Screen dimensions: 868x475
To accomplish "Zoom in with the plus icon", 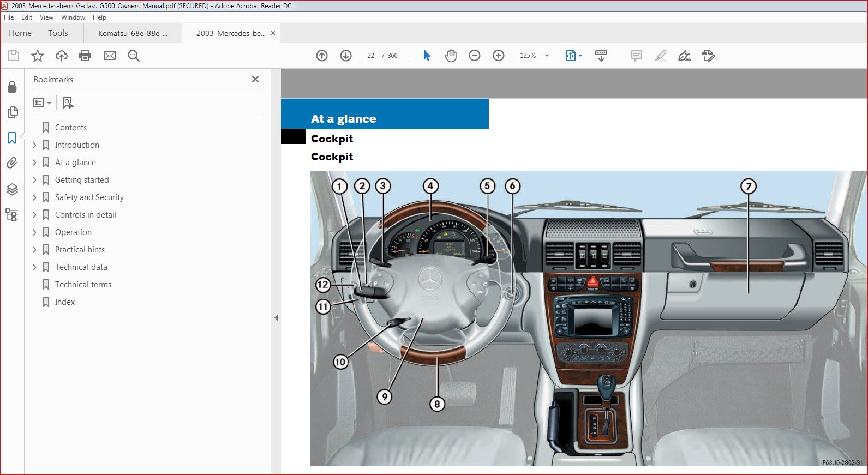I will click(x=499, y=56).
